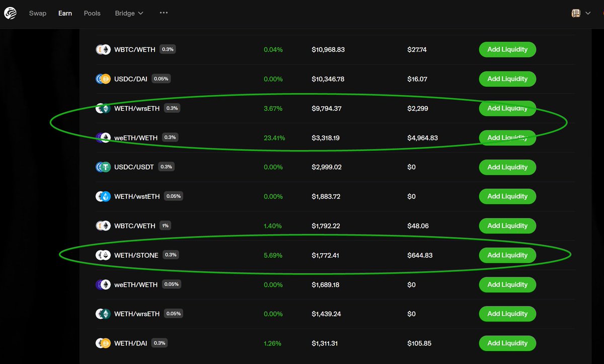Click the WETH/wrsETH 0.05% token icons
The image size is (604, 364).
(x=103, y=314)
